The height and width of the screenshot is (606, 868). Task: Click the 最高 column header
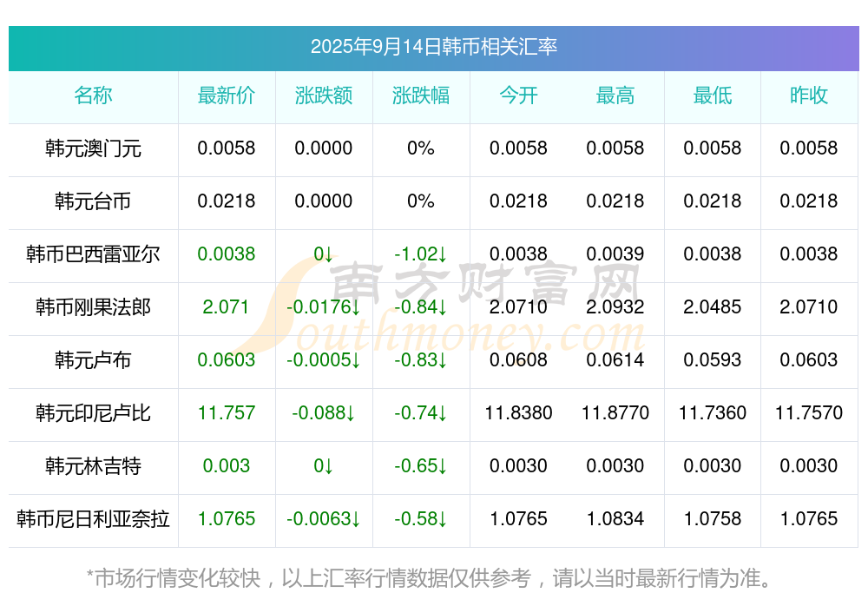pyautogui.click(x=615, y=96)
